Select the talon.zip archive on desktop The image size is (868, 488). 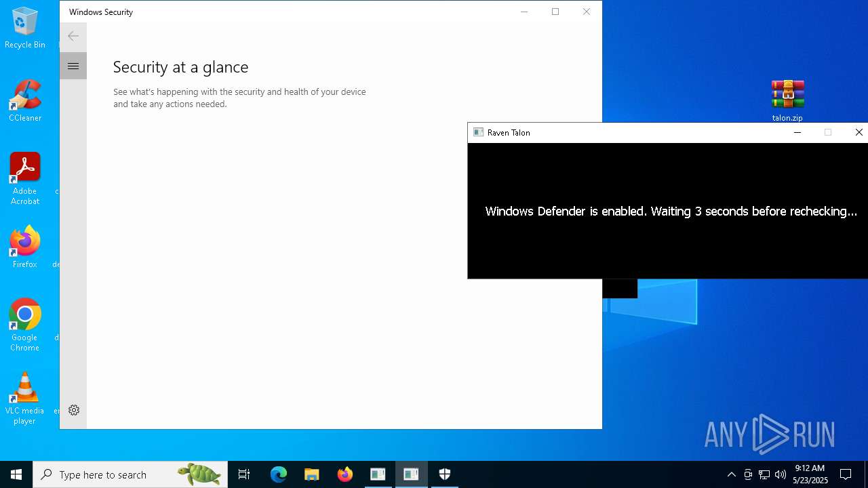787,100
